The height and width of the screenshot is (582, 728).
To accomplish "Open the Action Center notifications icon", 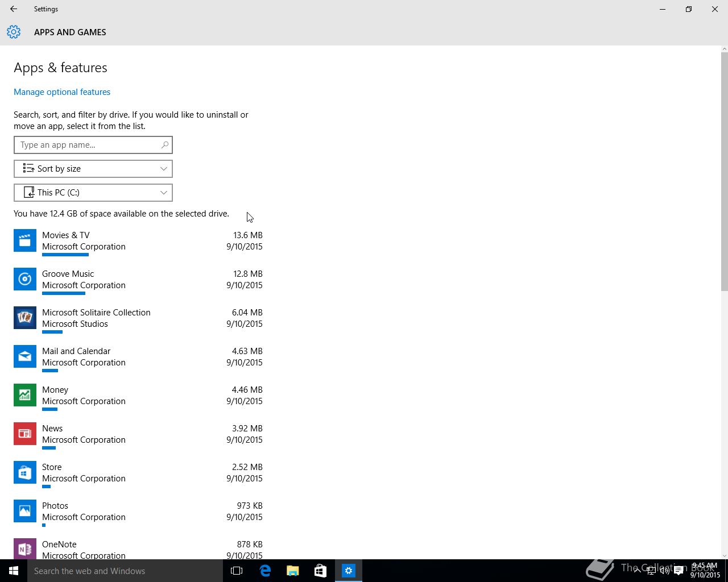I will [x=679, y=571].
